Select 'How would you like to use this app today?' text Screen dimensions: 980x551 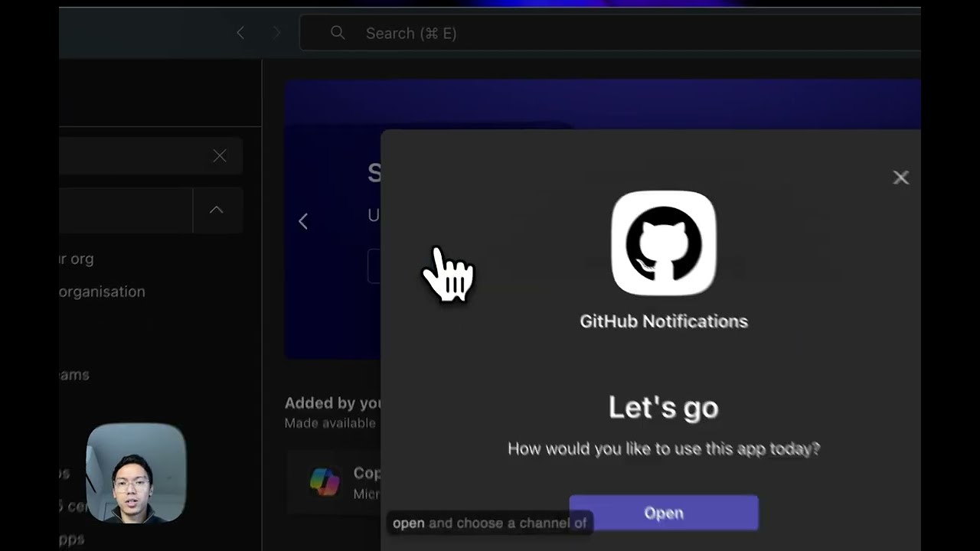pos(664,448)
